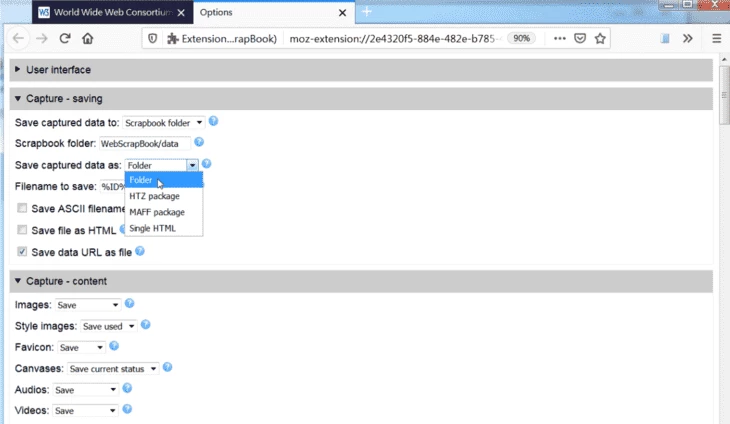Open Save captured data to dropdown

(163, 123)
